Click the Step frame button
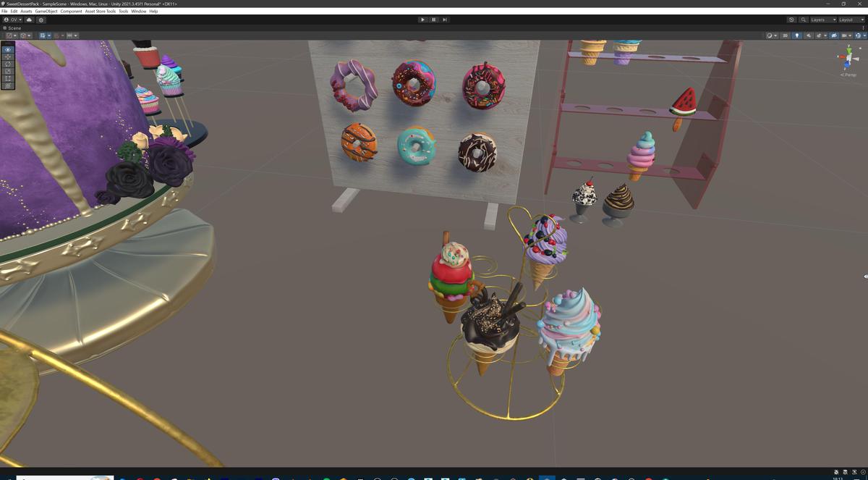 click(445, 20)
